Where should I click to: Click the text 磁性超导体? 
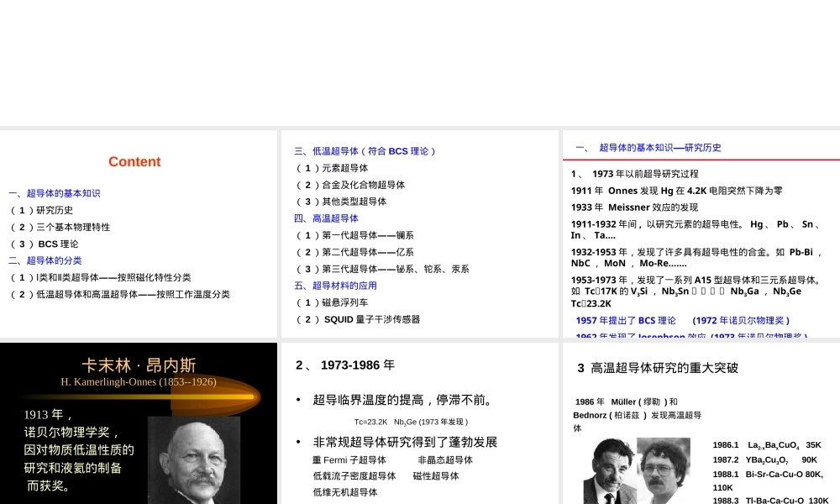[x=436, y=476]
